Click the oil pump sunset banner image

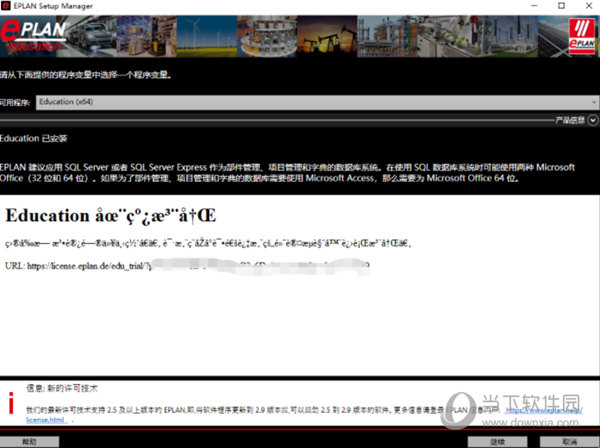pos(327,36)
